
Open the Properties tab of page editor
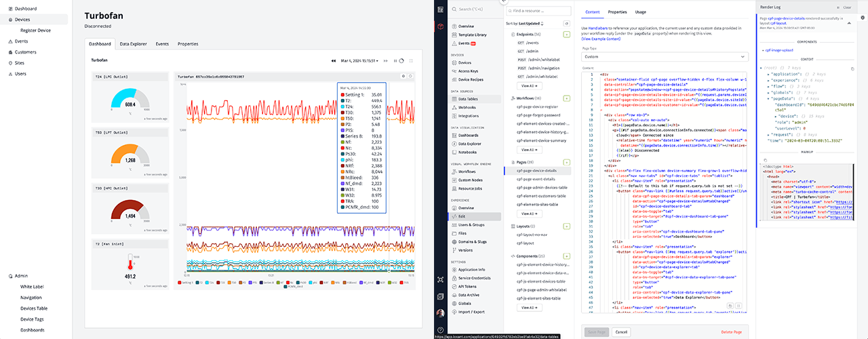click(617, 12)
